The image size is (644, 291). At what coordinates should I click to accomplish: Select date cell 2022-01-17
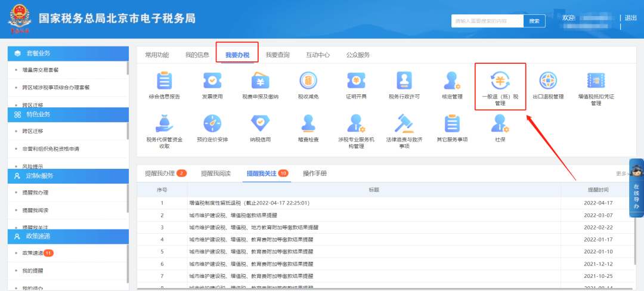point(598,239)
